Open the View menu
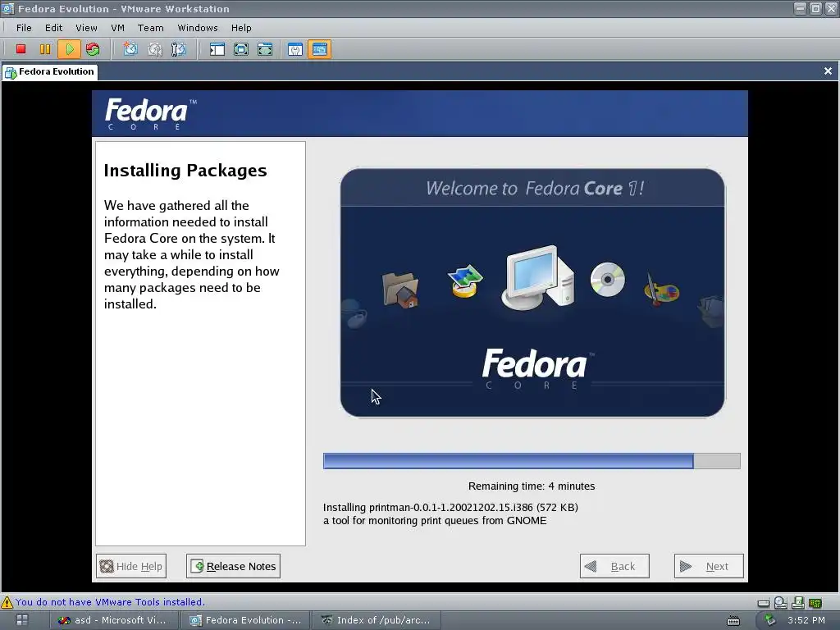The image size is (840, 630). pyautogui.click(x=86, y=28)
